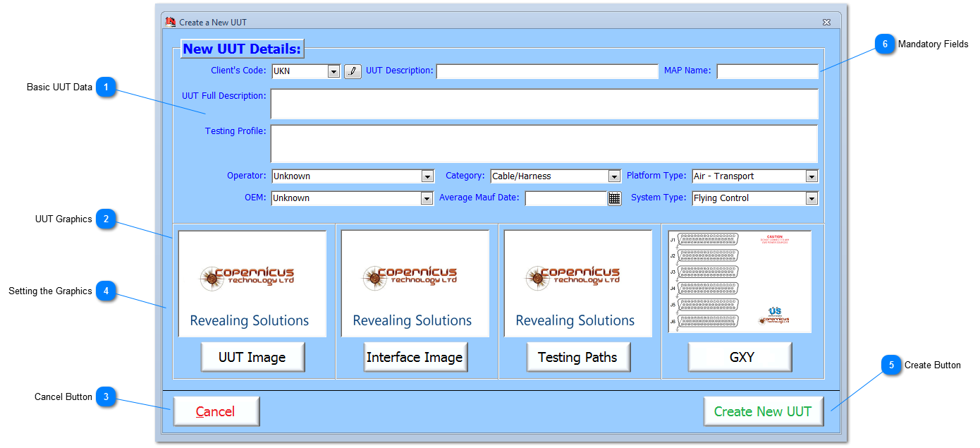Expand the Category dropdown
Screen dimensions: 980x448
point(614,176)
